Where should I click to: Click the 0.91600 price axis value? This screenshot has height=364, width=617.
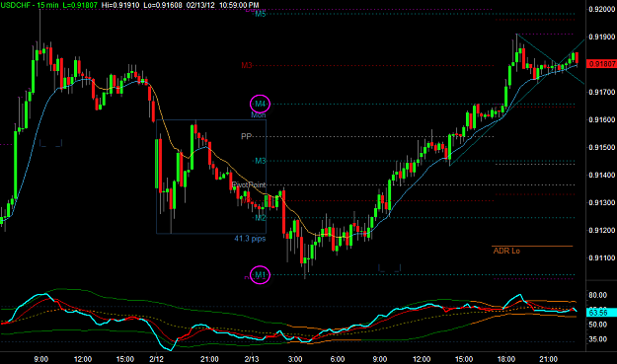click(x=602, y=119)
